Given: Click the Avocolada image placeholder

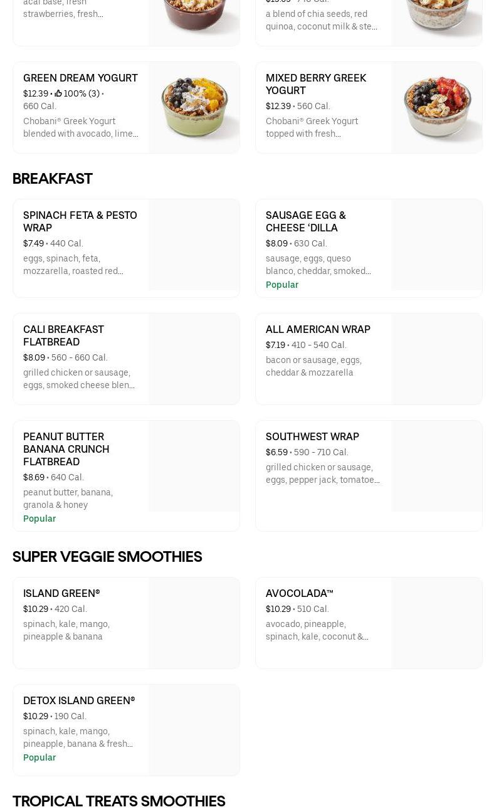Looking at the screenshot, I should coord(437,623).
